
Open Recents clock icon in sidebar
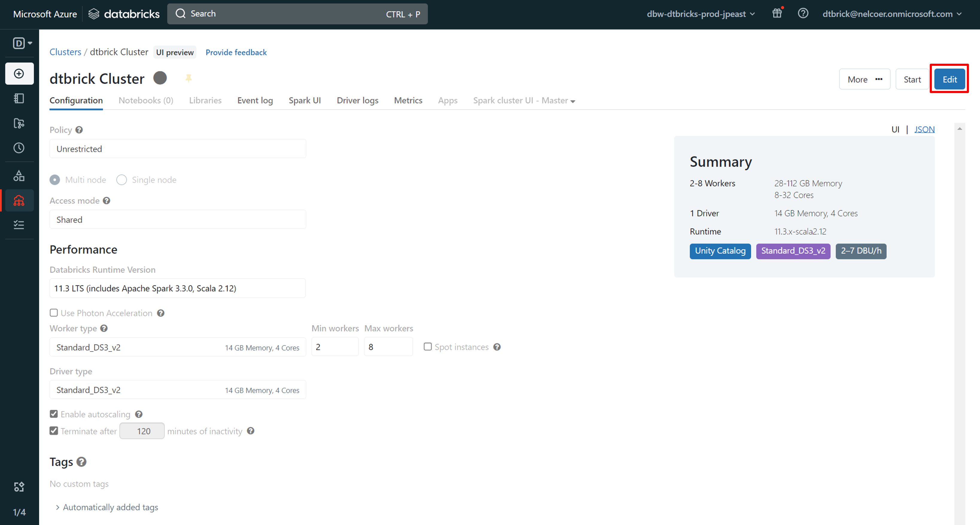click(x=19, y=148)
